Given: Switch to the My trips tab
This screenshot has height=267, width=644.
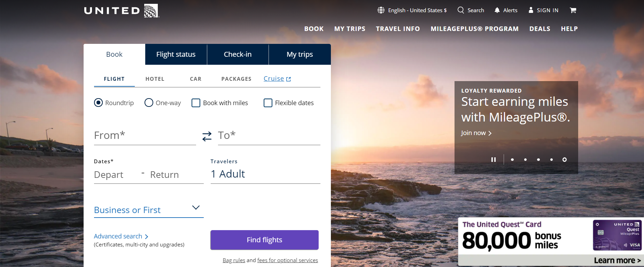Looking at the screenshot, I should 300,54.
